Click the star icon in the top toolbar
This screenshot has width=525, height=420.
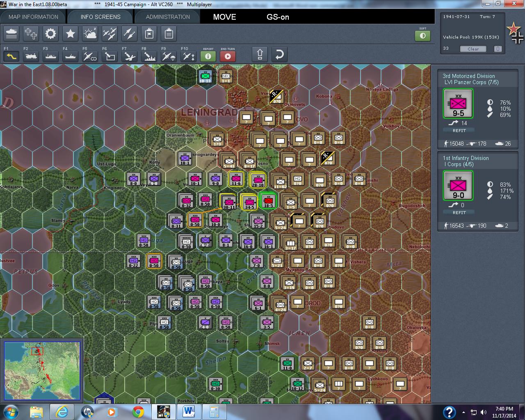(x=71, y=34)
